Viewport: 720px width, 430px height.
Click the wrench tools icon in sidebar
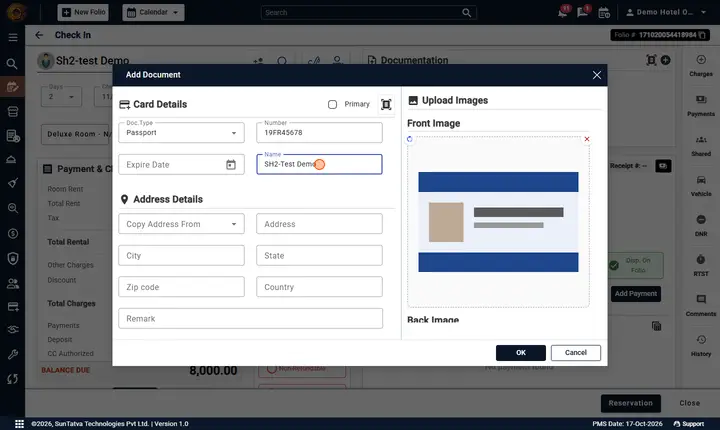(x=13, y=354)
